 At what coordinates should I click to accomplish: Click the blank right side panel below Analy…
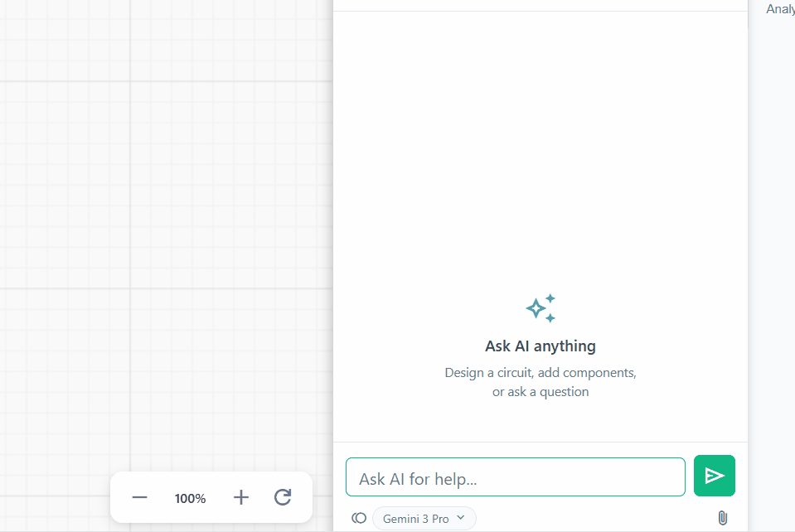coord(772,249)
